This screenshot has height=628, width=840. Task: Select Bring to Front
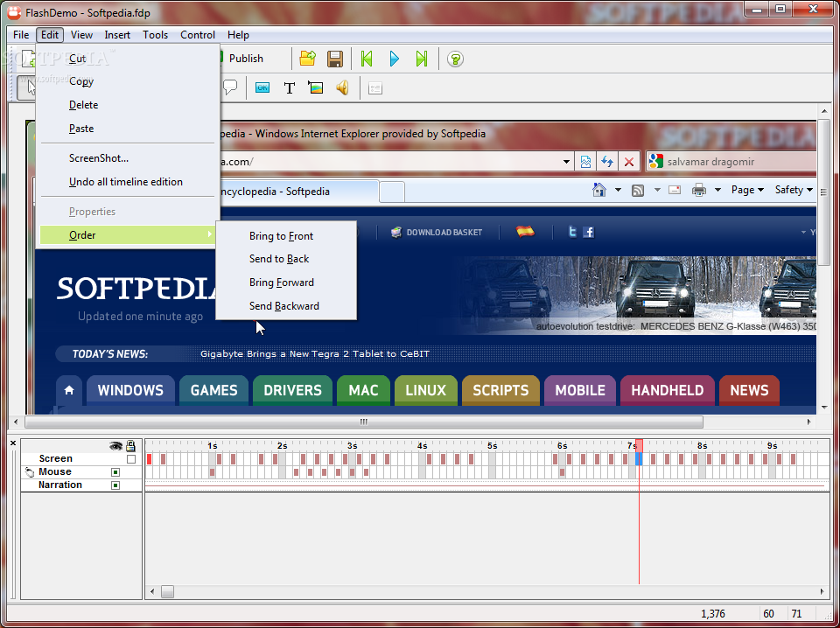tap(286, 236)
